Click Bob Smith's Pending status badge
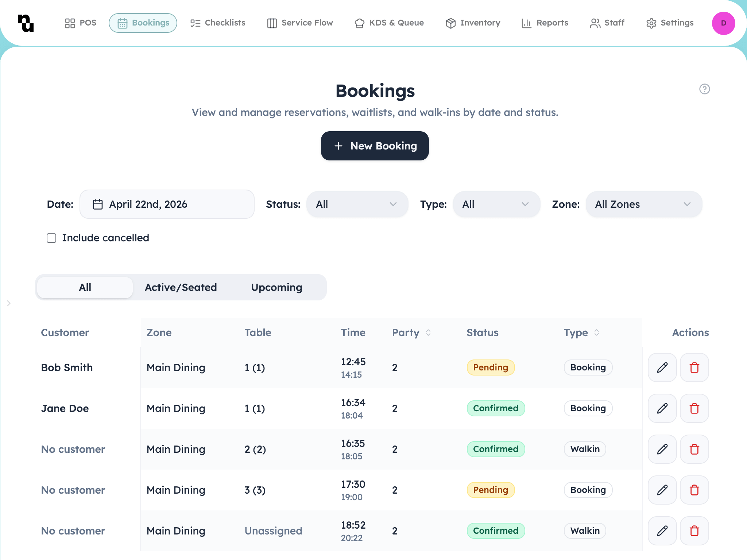 [x=491, y=367]
